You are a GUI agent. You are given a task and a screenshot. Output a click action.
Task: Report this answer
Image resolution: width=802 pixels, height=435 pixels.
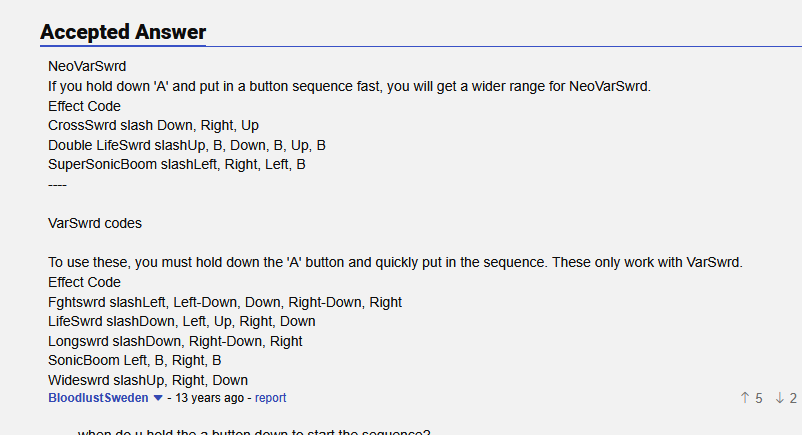coord(270,398)
